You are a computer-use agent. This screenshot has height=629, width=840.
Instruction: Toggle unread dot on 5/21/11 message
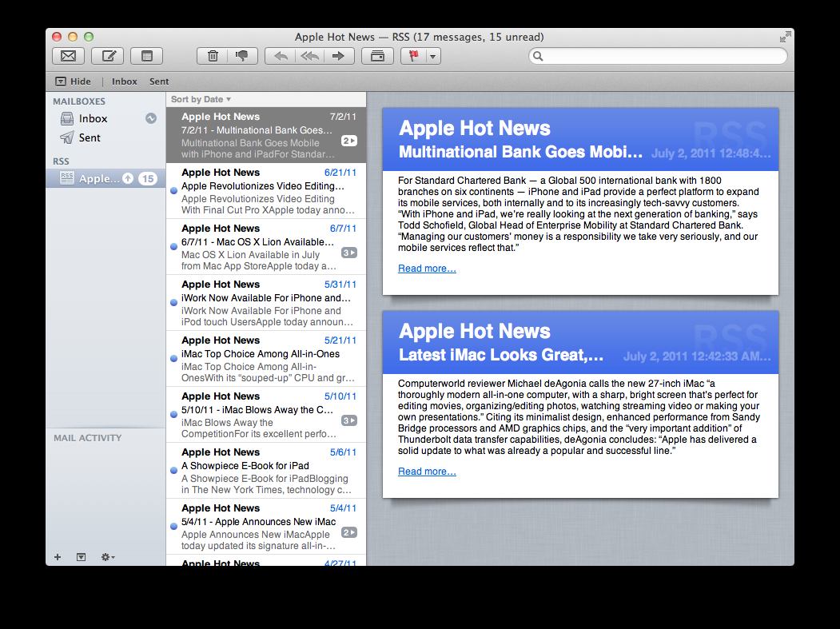(173, 358)
